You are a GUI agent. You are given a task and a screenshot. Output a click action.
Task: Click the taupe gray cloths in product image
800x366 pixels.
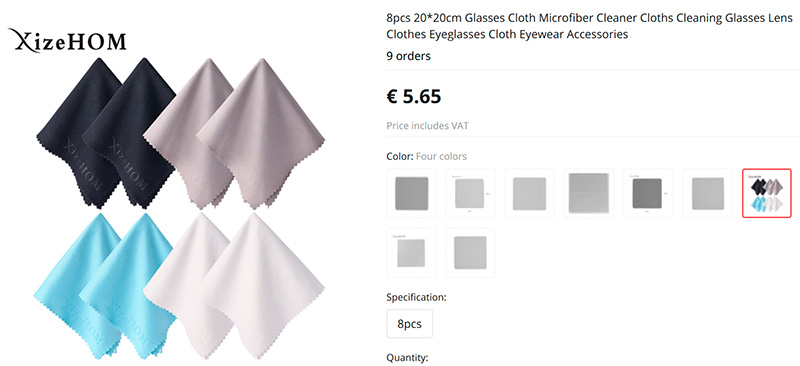pos(234,134)
